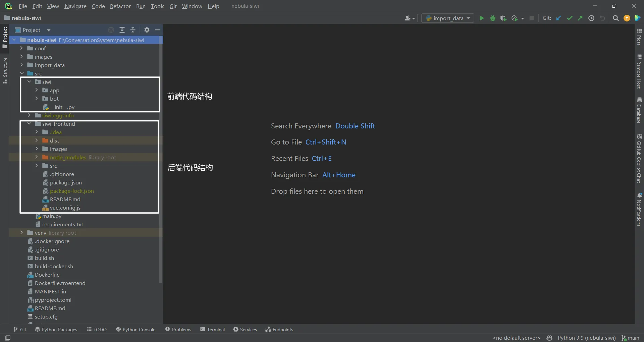The image size is (644, 342).
Task: Open the Refactor menu
Action: point(120,6)
